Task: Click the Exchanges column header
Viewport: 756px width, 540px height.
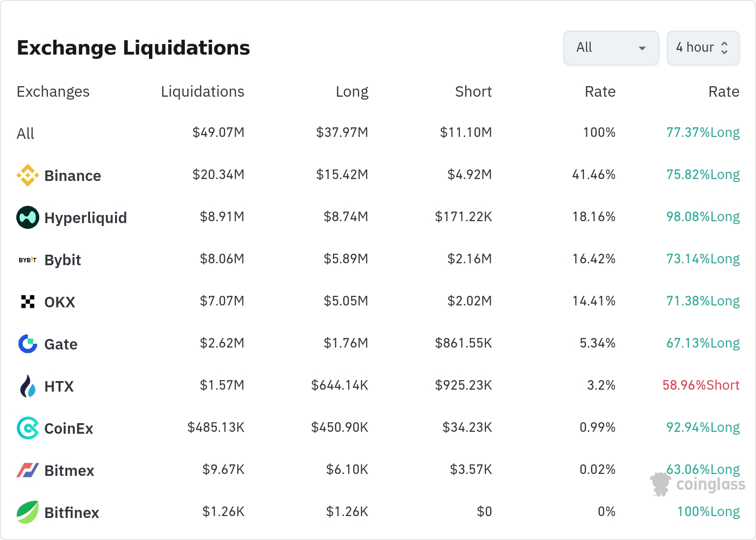Action: coord(53,91)
